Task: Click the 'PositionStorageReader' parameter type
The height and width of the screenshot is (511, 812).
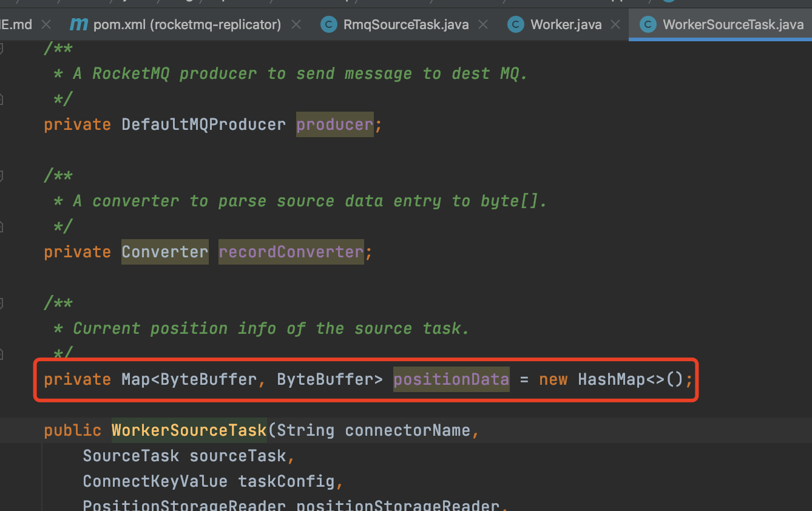Action: tap(184, 506)
